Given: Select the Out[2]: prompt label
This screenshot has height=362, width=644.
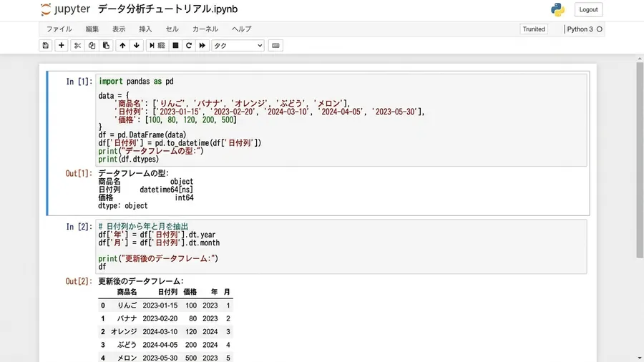Looking at the screenshot, I should click(79, 281).
